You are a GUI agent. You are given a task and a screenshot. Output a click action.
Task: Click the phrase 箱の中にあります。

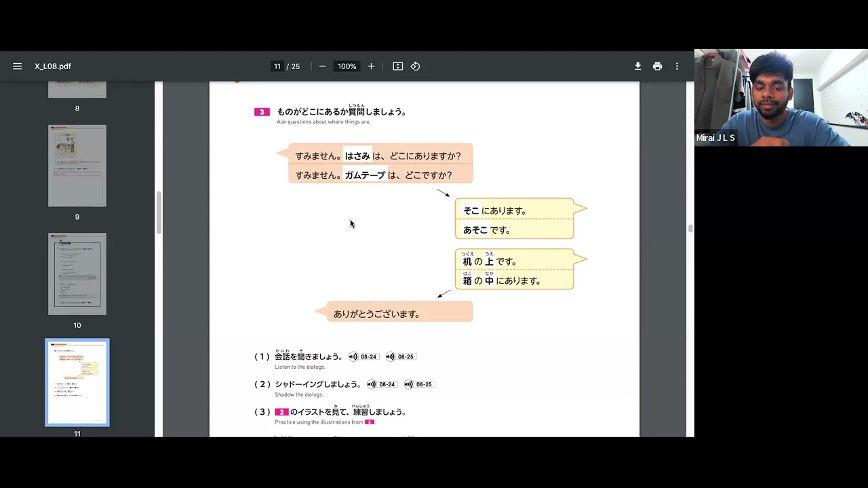[x=501, y=280]
